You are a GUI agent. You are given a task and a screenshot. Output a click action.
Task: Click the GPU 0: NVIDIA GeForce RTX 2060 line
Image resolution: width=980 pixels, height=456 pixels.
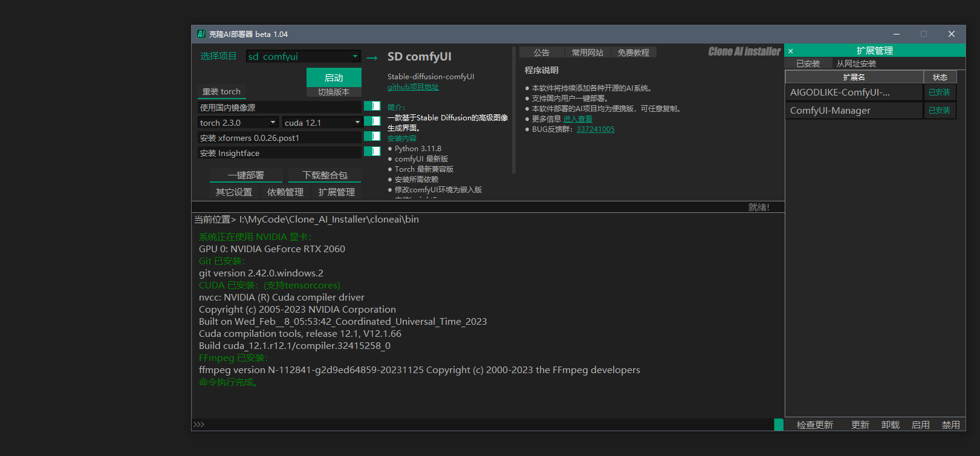tap(272, 249)
